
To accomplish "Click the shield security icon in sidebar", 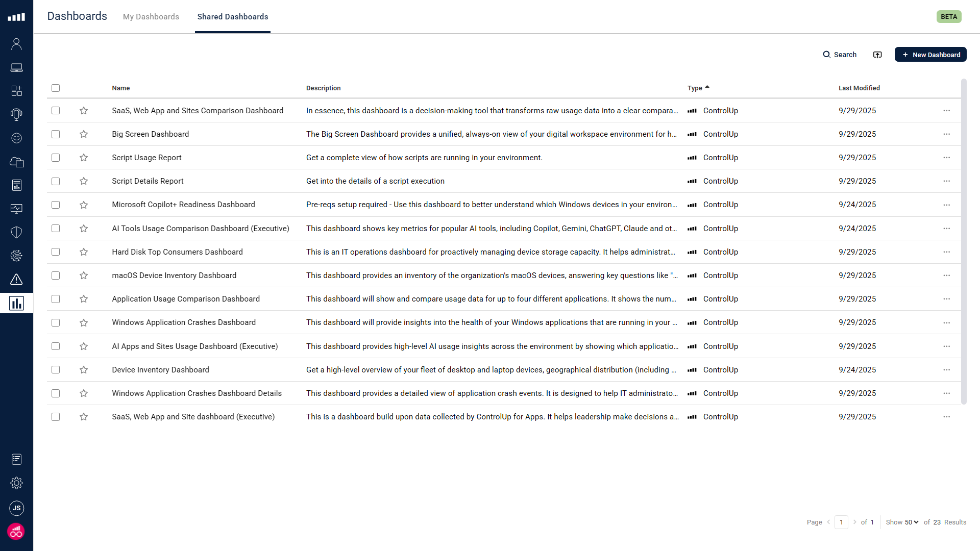I will click(x=16, y=232).
